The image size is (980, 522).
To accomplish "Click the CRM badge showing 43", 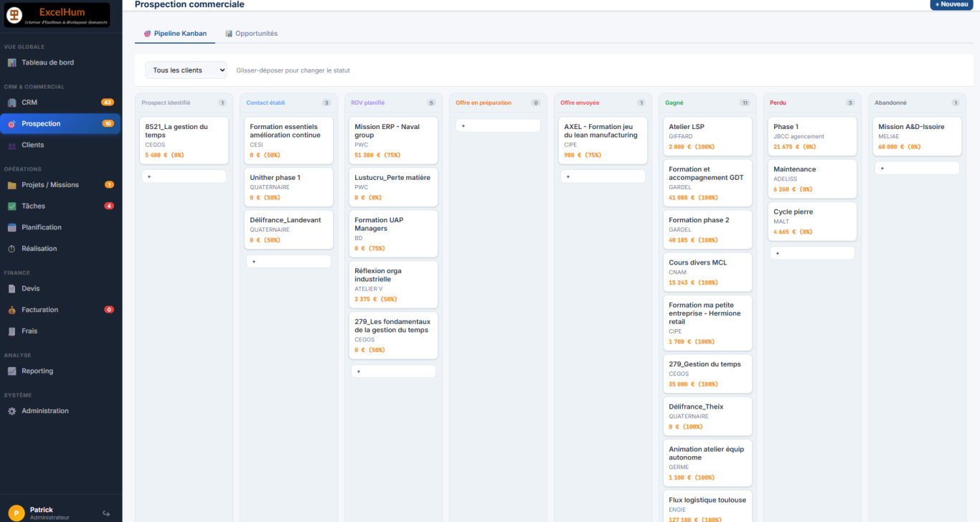I will pyautogui.click(x=108, y=103).
